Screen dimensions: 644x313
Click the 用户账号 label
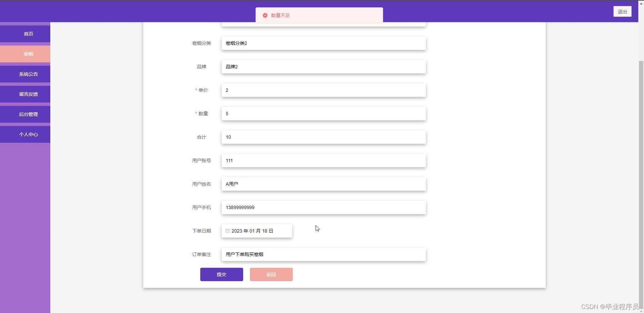click(x=202, y=161)
